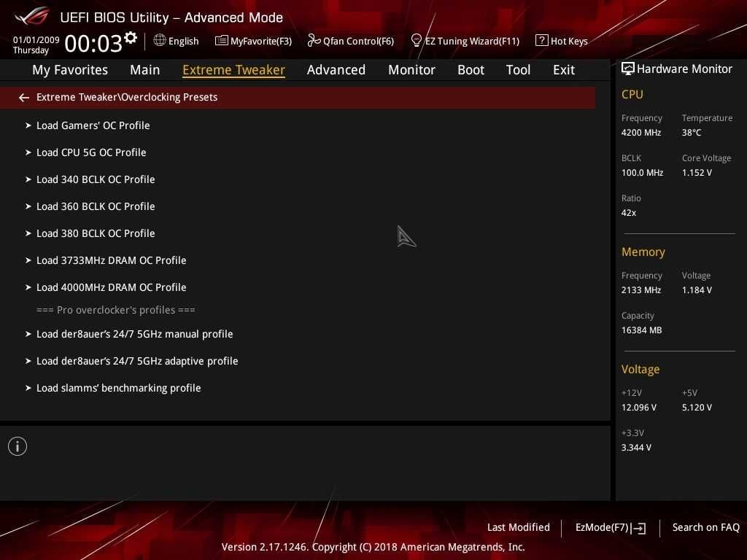This screenshot has width=747, height=560.
Task: Click +3.3V reading 3.344 V
Action: pos(636,448)
